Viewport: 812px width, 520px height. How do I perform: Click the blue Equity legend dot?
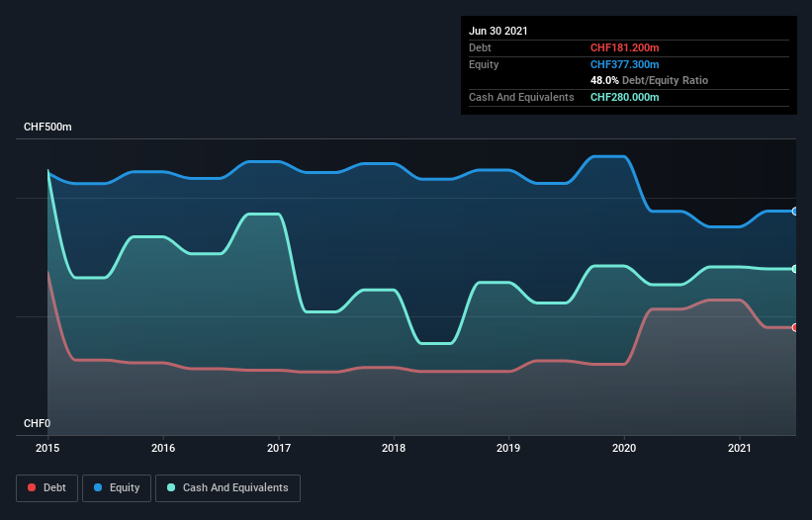pyautogui.click(x=98, y=487)
